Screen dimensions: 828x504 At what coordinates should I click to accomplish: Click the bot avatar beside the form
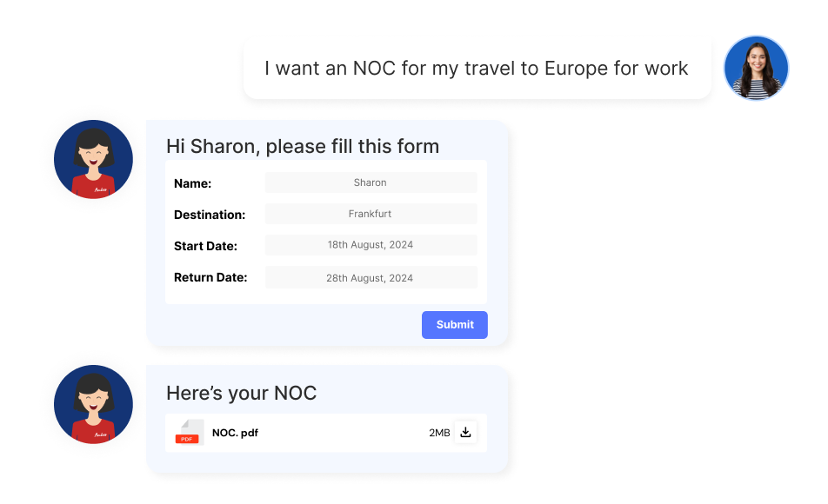pos(93,160)
